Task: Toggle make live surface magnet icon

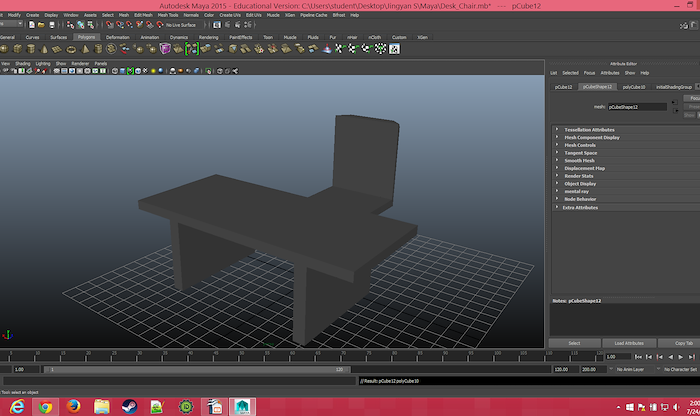Action: (x=160, y=25)
